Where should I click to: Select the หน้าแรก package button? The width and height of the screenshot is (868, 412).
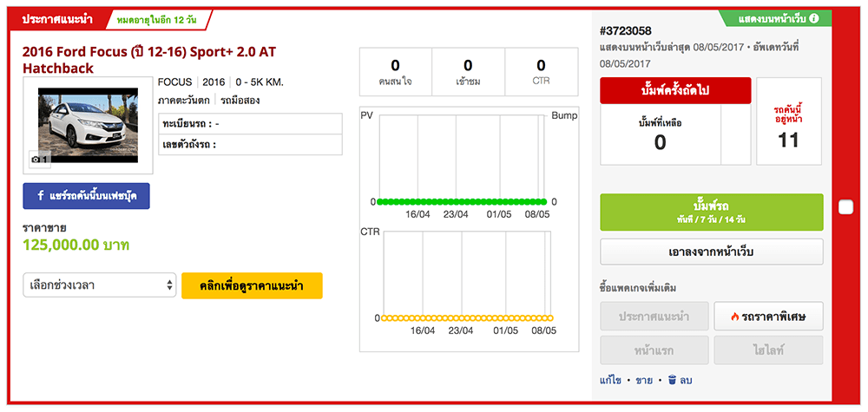click(654, 350)
